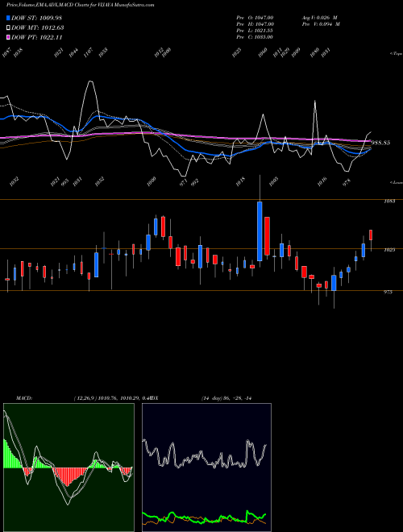Click the 1025 price axis label
The height and width of the screenshot is (532, 403).
389,250
